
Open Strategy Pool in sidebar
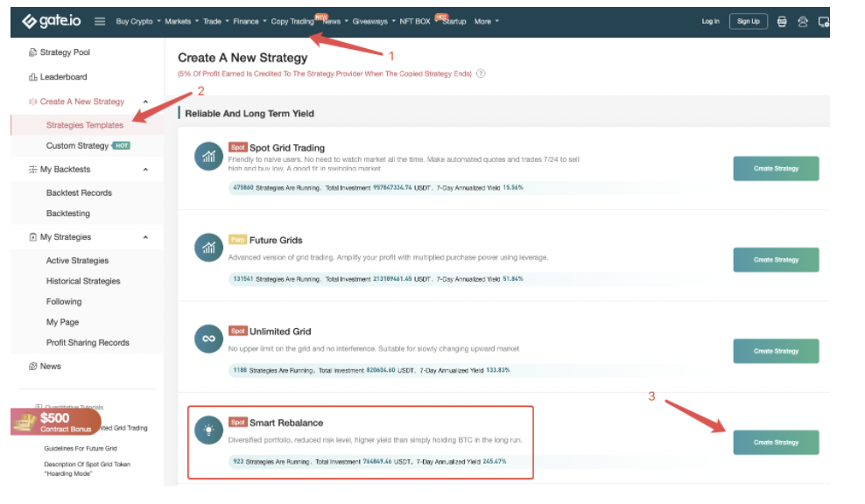[x=65, y=52]
